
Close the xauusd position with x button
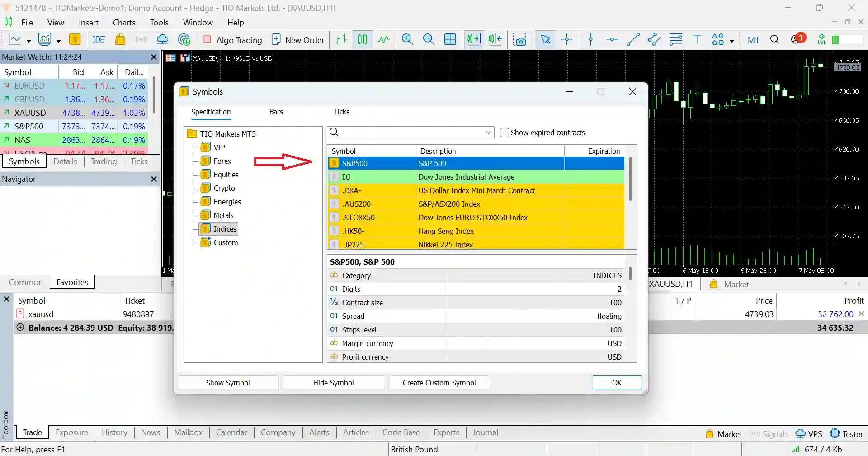pos(861,313)
